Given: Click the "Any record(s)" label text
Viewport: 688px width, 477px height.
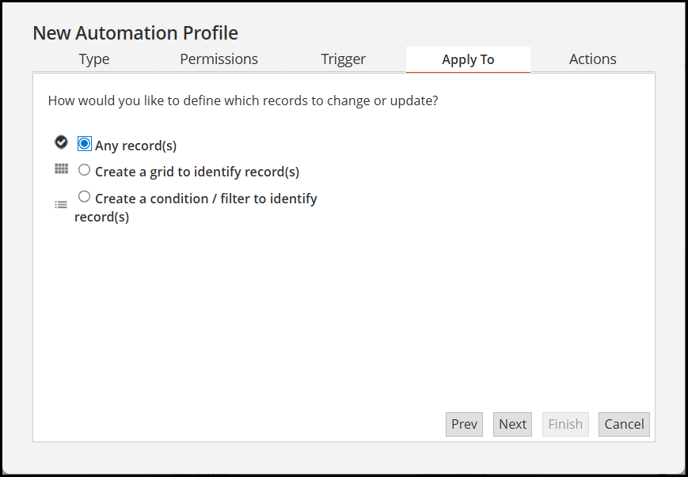Looking at the screenshot, I should pyautogui.click(x=136, y=146).
